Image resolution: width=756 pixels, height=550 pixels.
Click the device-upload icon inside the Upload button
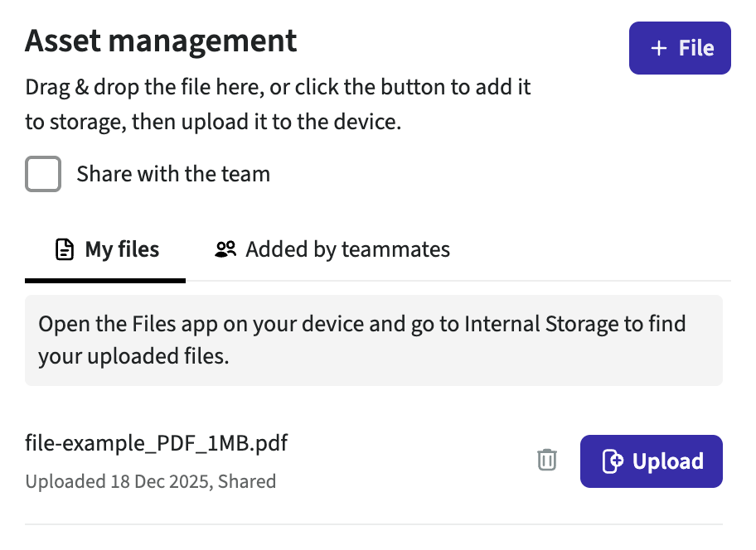612,461
